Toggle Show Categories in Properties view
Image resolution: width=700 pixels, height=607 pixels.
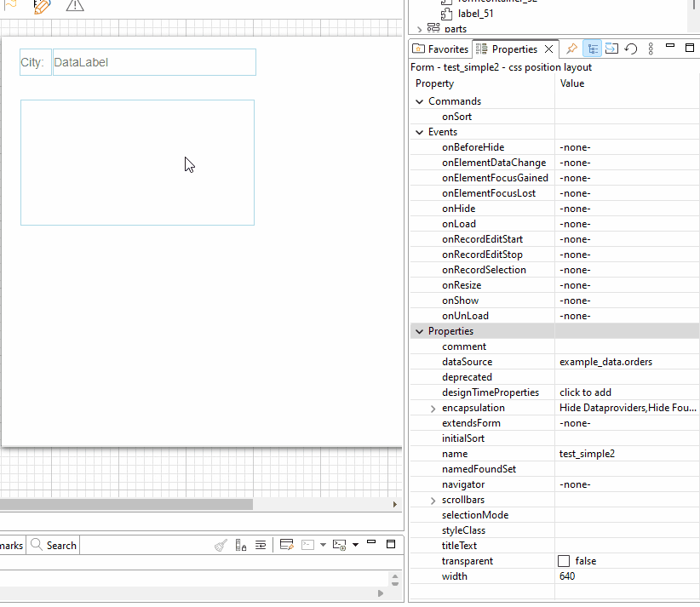point(593,49)
